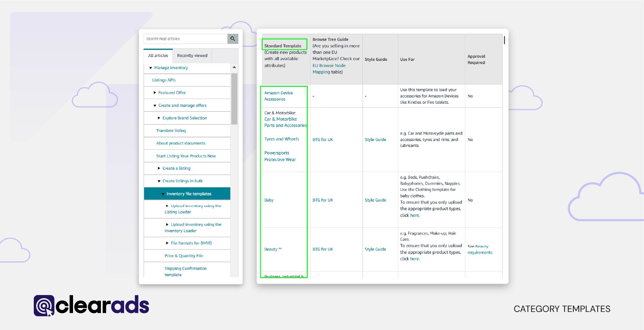Collapse Create listings in bulk arrow

point(159,181)
